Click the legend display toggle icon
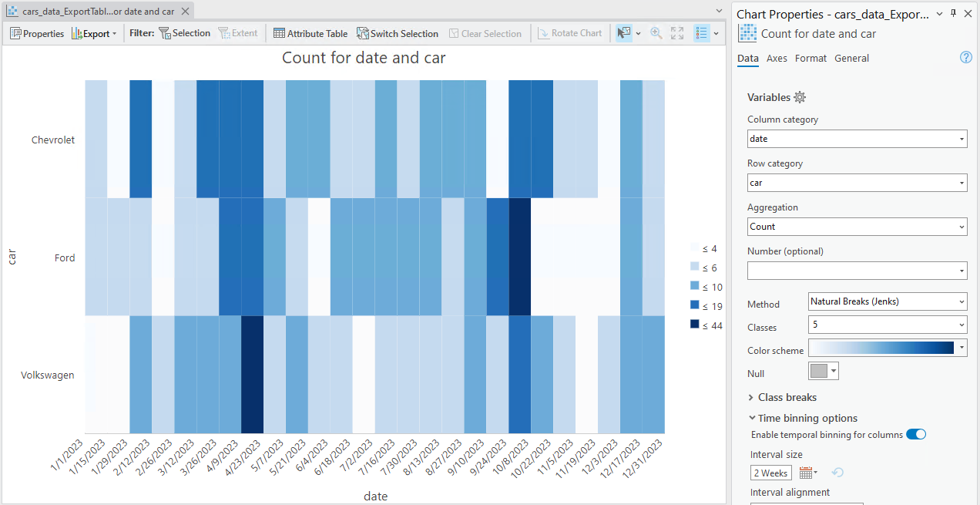Screen dimensions: 980x505 click(x=702, y=33)
